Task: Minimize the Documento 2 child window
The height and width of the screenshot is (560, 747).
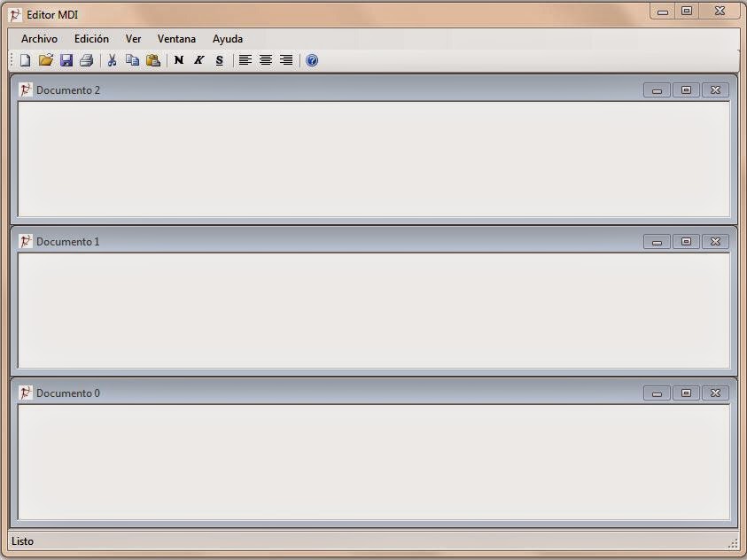Action: [x=657, y=90]
